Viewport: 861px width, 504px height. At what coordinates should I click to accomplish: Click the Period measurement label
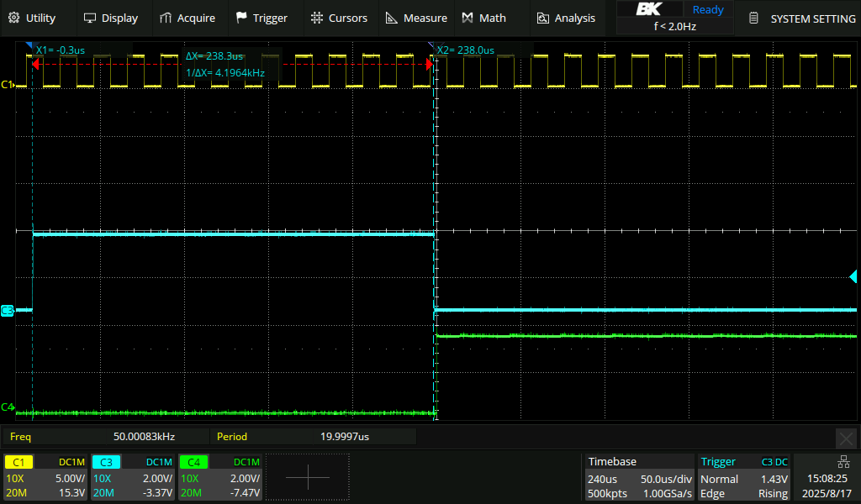pyautogui.click(x=232, y=437)
